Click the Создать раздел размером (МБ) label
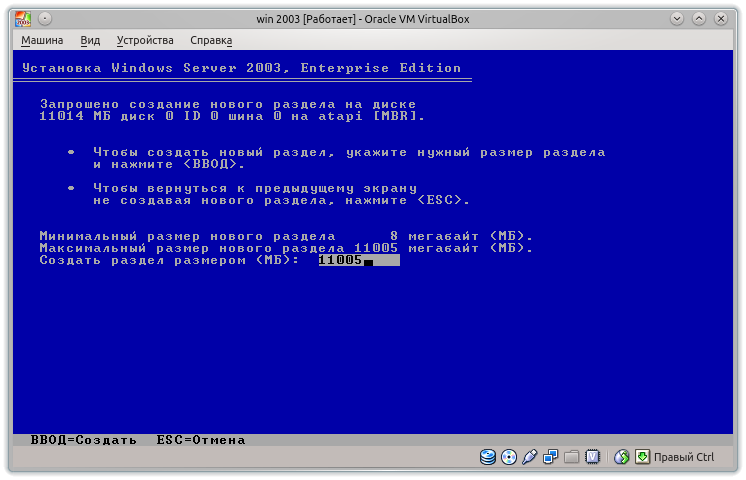Image resolution: width=746 pixels, height=480 pixels. pyautogui.click(x=169, y=260)
